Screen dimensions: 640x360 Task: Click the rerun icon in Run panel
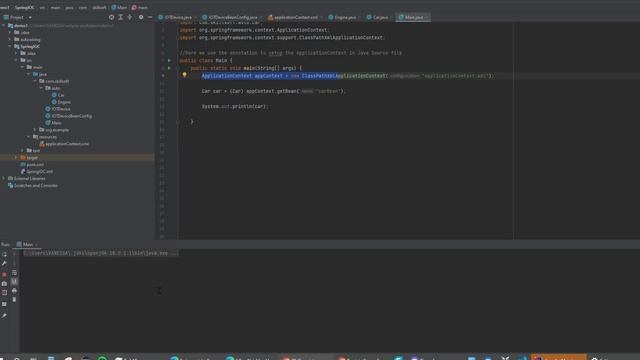point(4,254)
